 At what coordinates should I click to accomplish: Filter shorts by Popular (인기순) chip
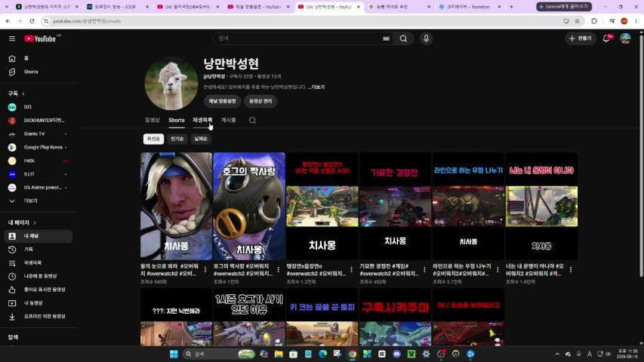[x=177, y=139]
